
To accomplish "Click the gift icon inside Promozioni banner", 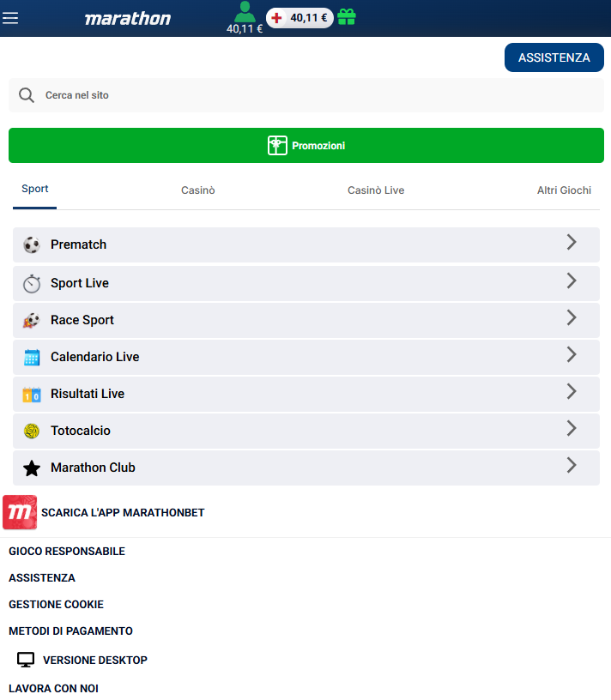I will pos(277,146).
